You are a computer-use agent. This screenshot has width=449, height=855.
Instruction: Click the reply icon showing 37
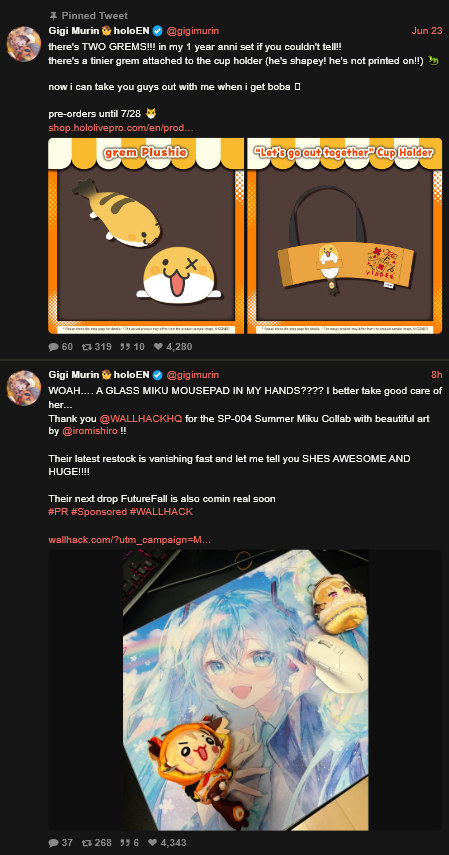pyautogui.click(x=53, y=842)
